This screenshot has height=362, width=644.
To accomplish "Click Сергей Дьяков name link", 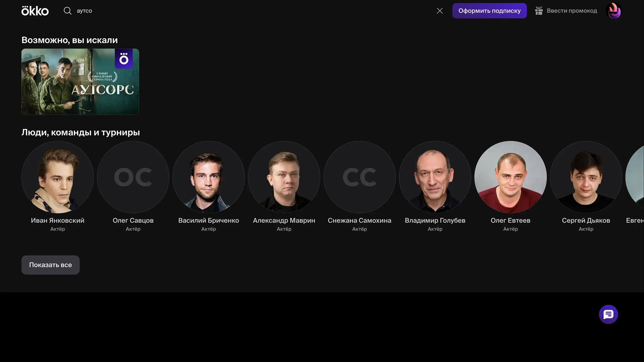I will [x=586, y=220].
